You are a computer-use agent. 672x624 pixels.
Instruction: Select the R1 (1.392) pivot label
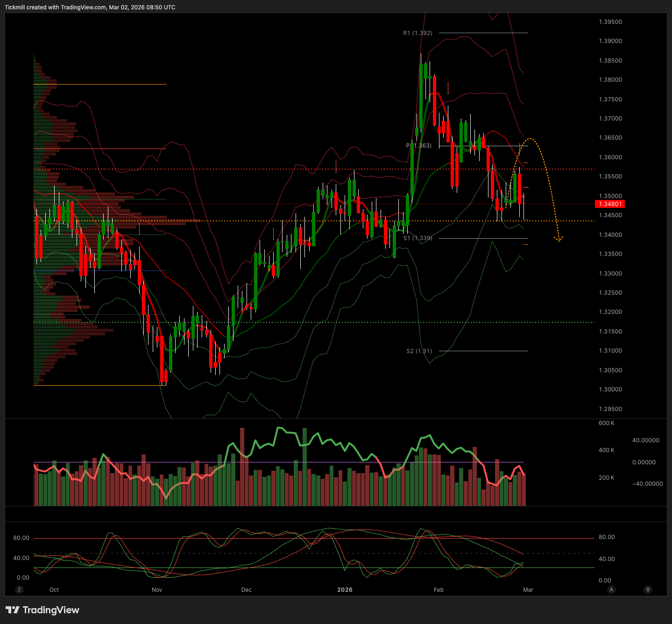(417, 33)
